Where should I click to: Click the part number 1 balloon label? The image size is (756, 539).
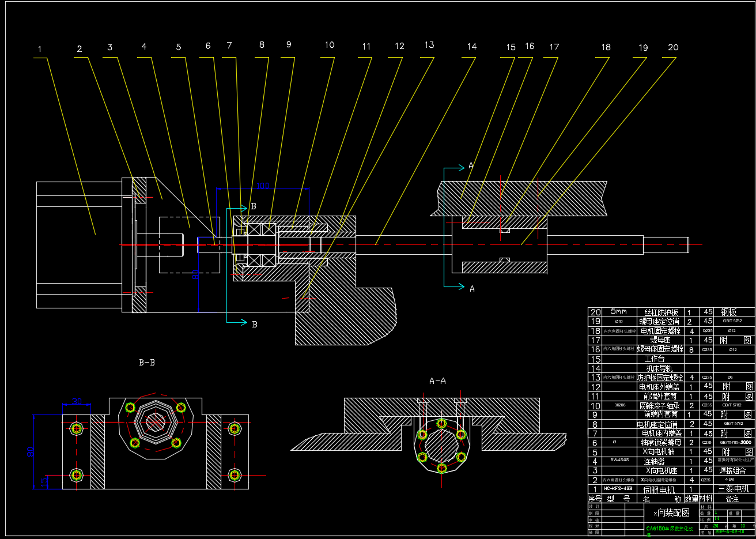[x=40, y=50]
